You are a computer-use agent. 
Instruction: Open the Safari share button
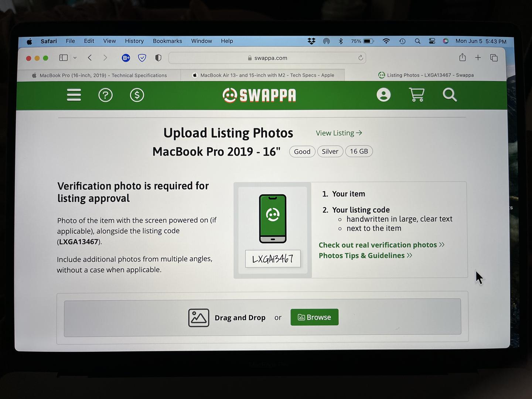[462, 57]
